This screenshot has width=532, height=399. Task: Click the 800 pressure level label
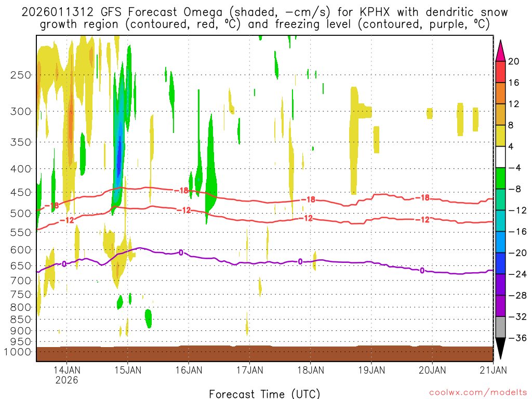pyautogui.click(x=21, y=308)
